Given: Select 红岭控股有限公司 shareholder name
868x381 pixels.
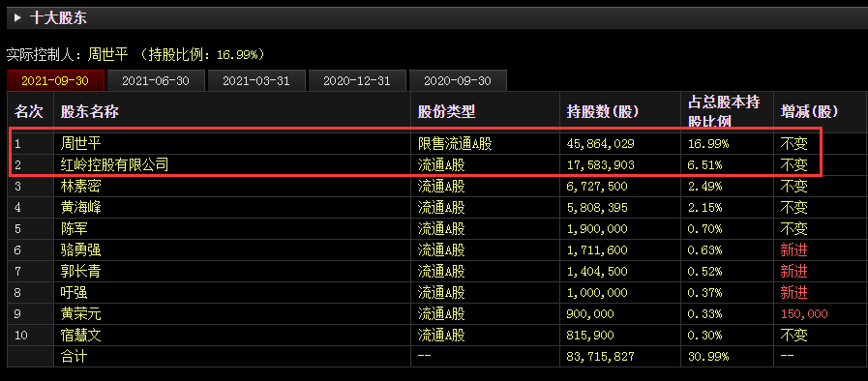Looking at the screenshot, I should coord(114,164).
